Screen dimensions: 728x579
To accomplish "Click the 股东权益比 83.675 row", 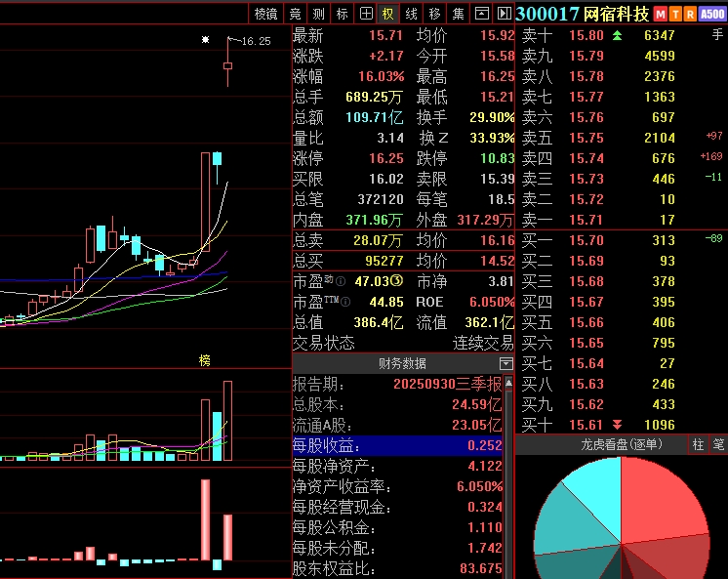I will click(x=397, y=568).
